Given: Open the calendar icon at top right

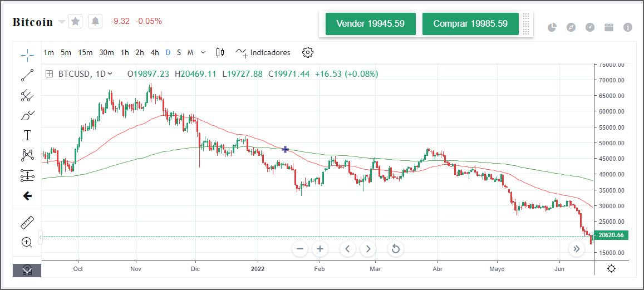Looking at the screenshot, I should [x=609, y=27].
